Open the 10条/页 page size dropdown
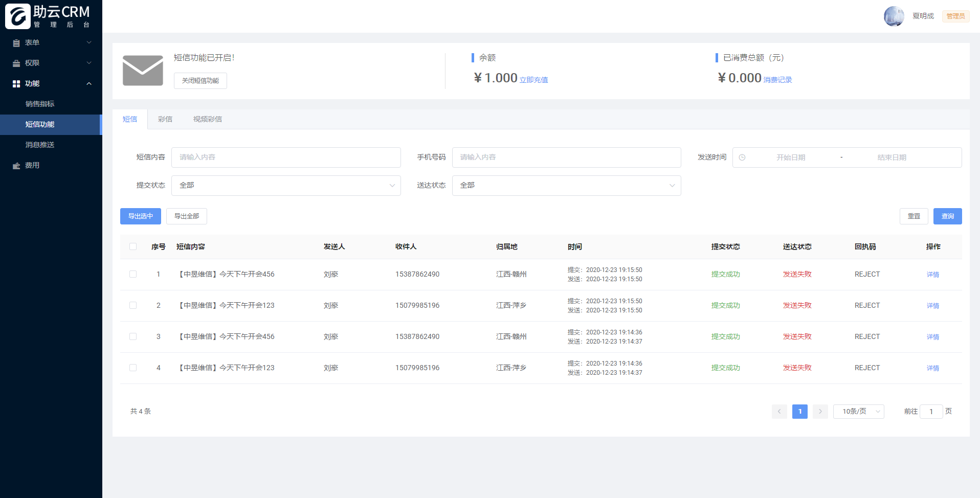 858,411
